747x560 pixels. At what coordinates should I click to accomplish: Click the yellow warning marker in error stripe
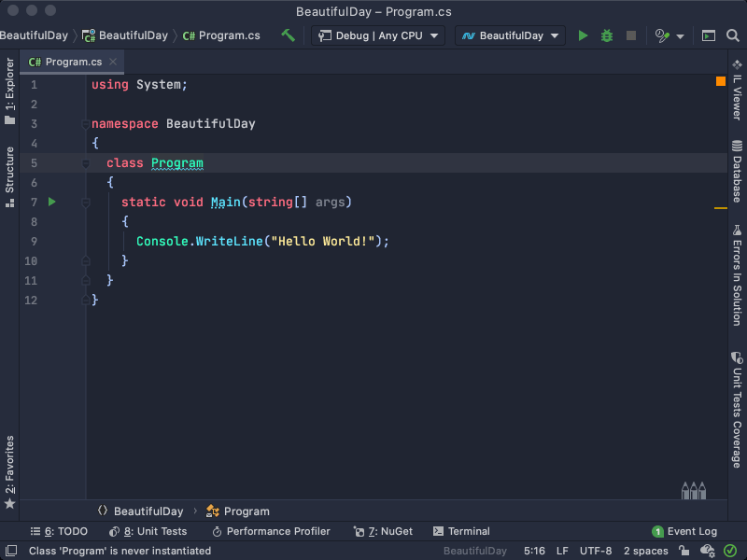pyautogui.click(x=720, y=208)
